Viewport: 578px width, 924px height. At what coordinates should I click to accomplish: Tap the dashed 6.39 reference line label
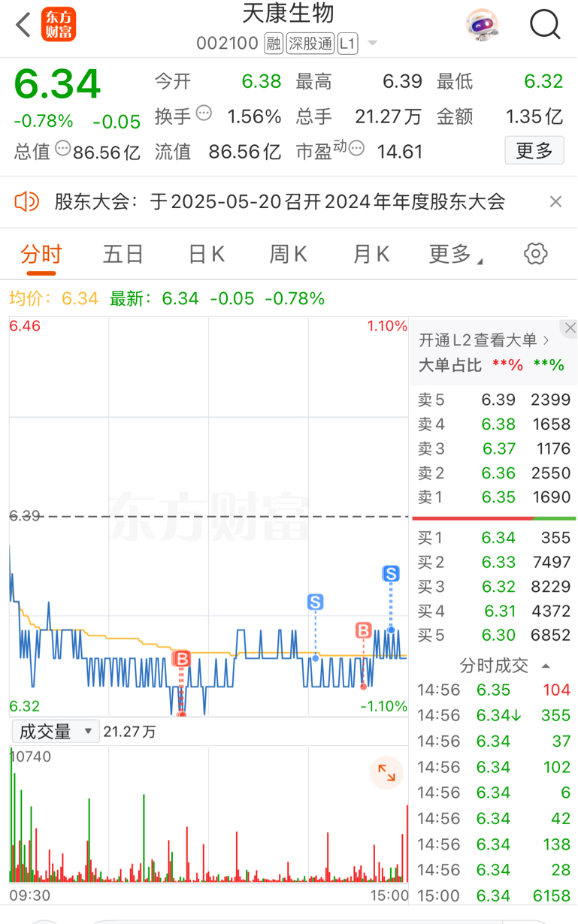pyautogui.click(x=24, y=516)
